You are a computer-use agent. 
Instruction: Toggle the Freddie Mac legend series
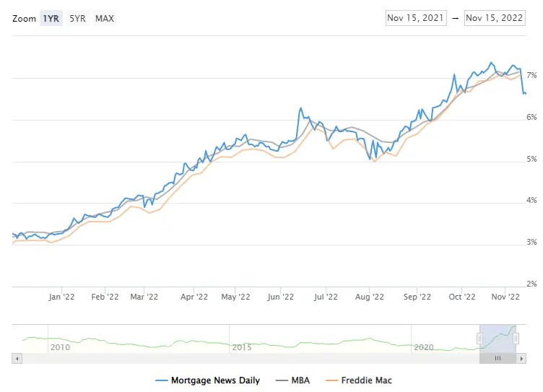click(x=359, y=380)
